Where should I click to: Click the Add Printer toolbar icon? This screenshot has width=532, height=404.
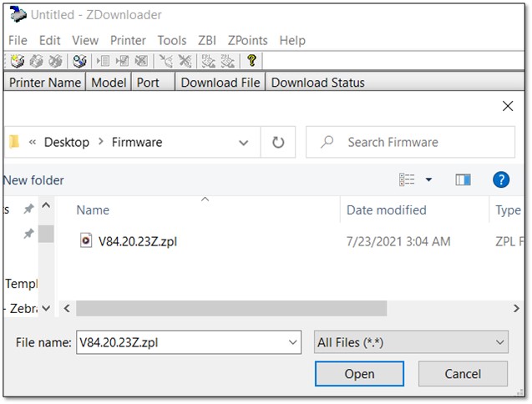click(x=18, y=61)
